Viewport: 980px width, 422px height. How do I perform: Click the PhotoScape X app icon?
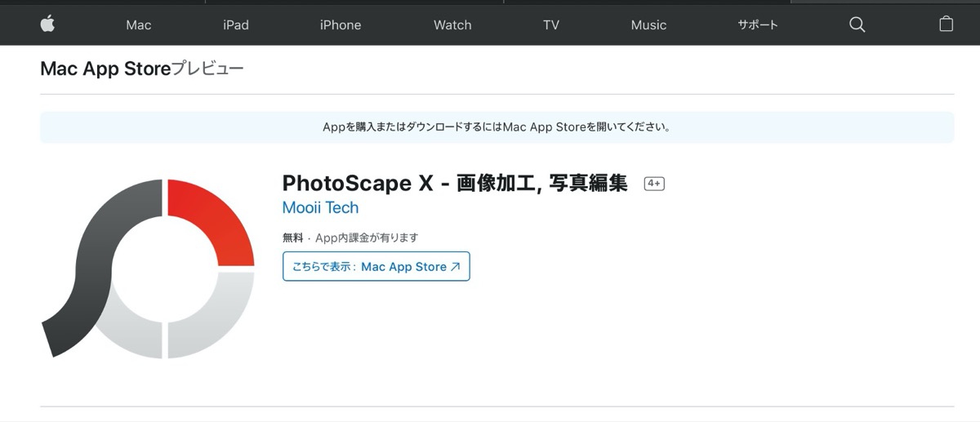coord(148,269)
